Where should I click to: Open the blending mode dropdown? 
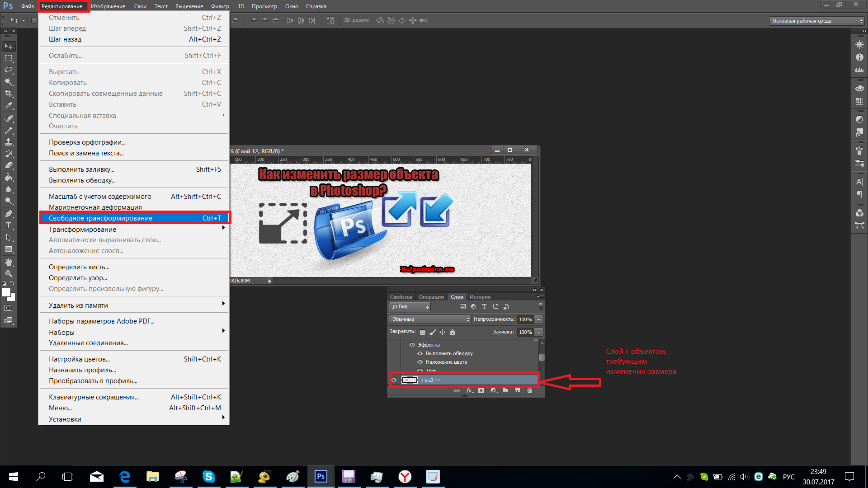[429, 319]
